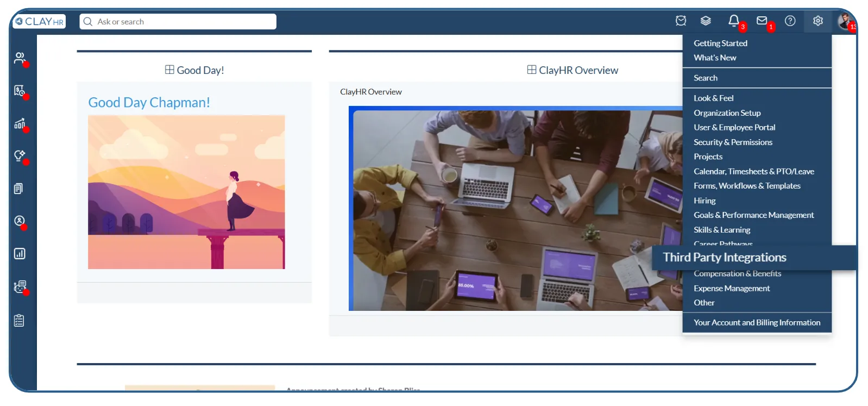Click the sunset illustration image
The image size is (868, 406).
pos(186,192)
